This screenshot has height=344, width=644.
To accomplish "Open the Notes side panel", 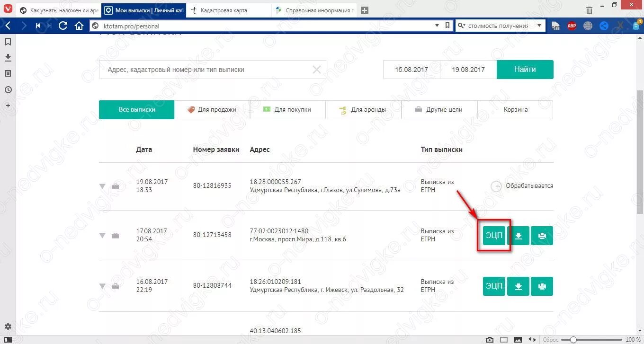I will click(8, 73).
